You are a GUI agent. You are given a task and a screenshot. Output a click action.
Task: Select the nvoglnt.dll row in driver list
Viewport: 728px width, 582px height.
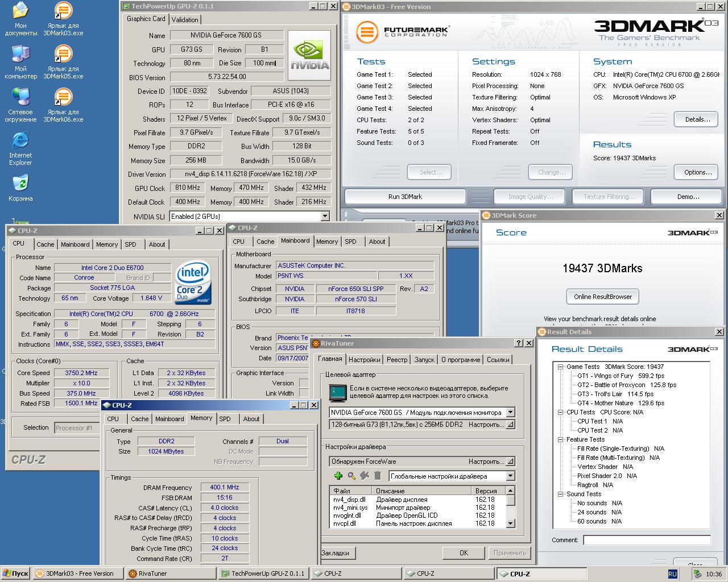point(418,516)
